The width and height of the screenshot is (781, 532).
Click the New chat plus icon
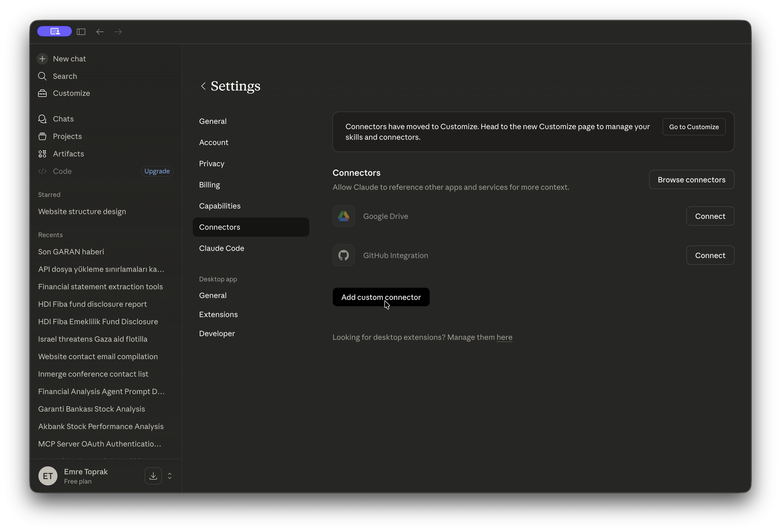click(x=42, y=59)
